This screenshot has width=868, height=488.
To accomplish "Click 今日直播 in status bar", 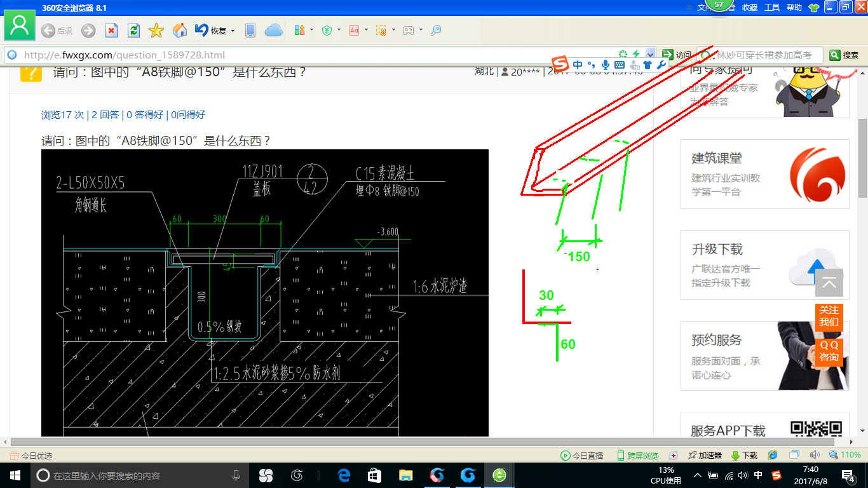I will [x=581, y=456].
